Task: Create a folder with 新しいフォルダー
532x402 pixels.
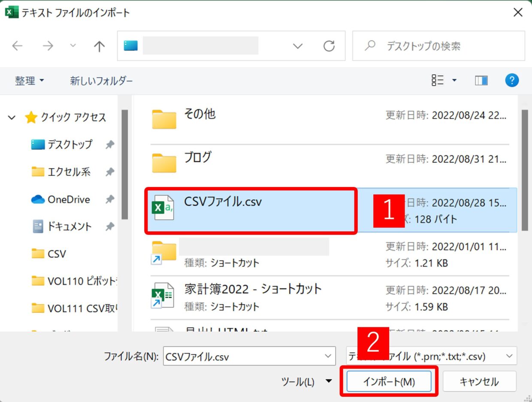Action: pos(102,81)
